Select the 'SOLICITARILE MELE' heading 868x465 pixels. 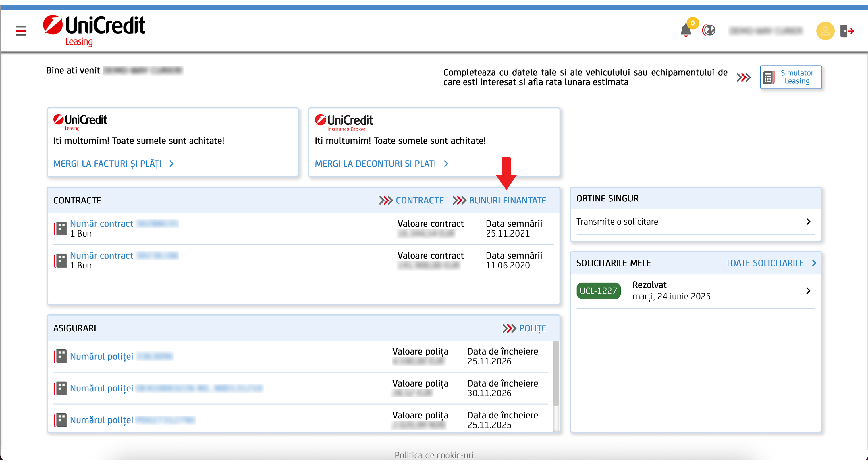(614, 263)
